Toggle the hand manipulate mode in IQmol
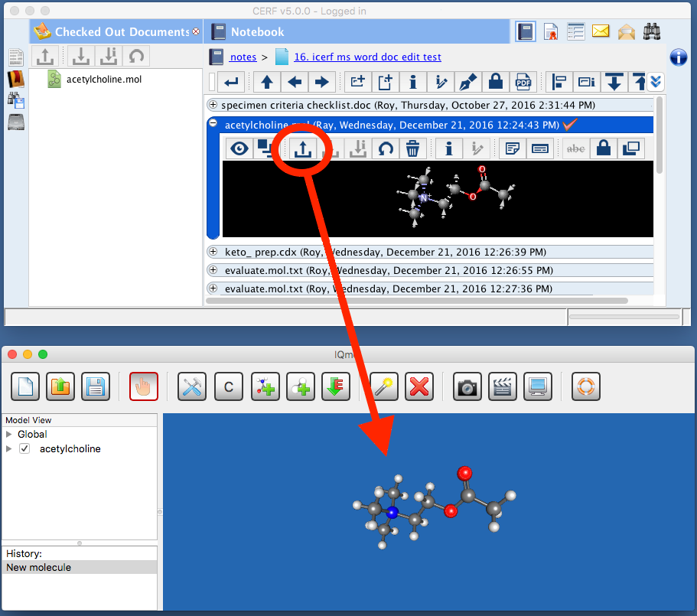Image resolution: width=697 pixels, height=616 pixels. pos(144,386)
